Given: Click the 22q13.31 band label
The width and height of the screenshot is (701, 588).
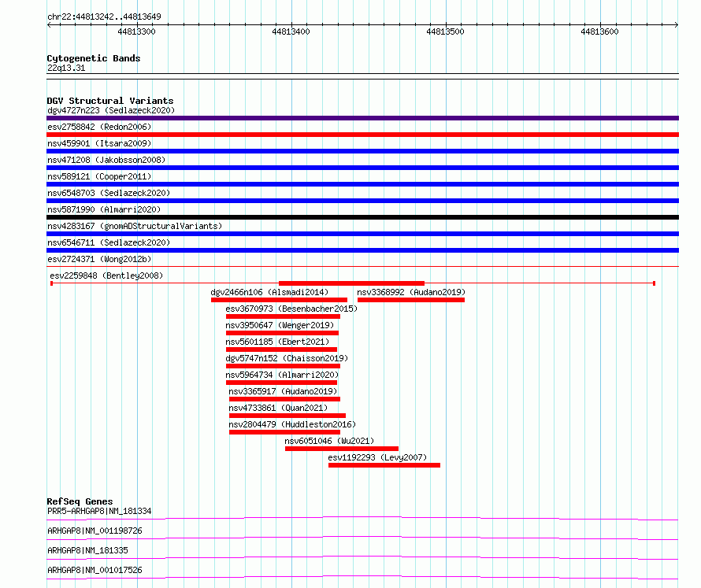Looking at the screenshot, I should 66,68.
